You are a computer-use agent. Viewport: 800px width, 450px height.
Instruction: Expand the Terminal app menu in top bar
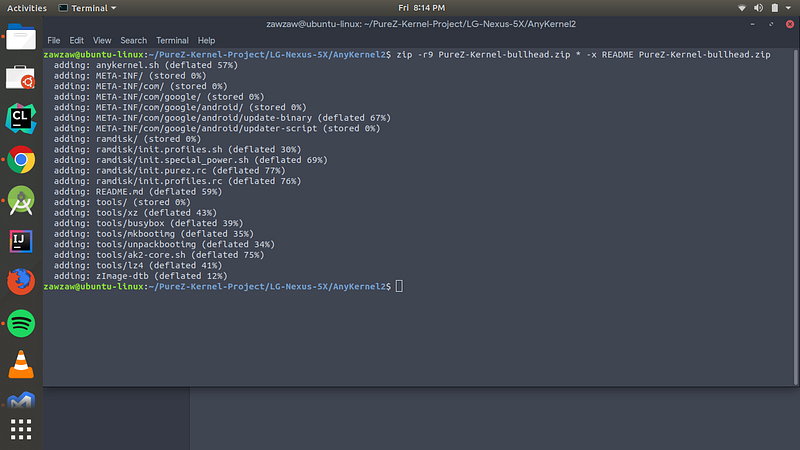[87, 8]
